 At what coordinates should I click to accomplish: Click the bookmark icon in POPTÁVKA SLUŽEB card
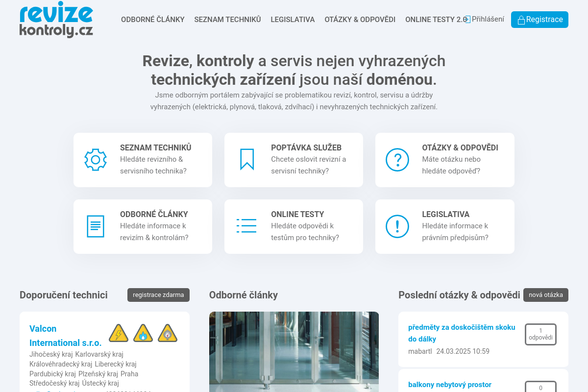(x=246, y=159)
